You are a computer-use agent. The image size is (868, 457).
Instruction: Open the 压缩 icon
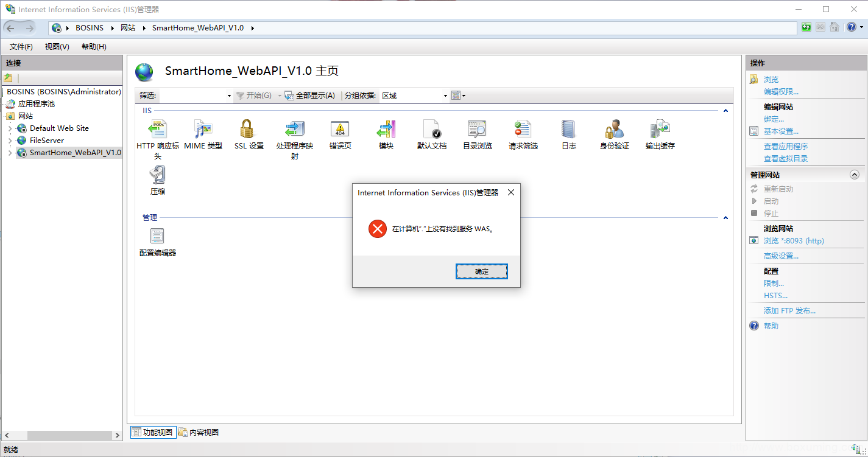157,180
